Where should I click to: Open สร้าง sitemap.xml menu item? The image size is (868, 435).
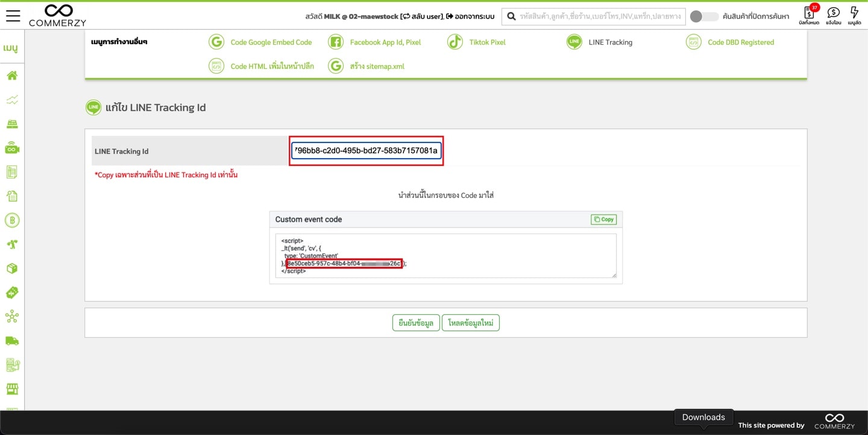pyautogui.click(x=377, y=66)
